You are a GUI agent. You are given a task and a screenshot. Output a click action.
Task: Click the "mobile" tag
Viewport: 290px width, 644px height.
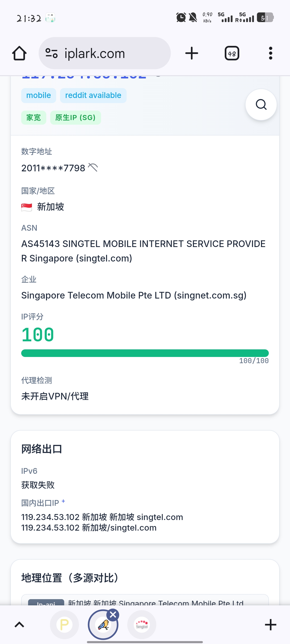[x=38, y=95]
